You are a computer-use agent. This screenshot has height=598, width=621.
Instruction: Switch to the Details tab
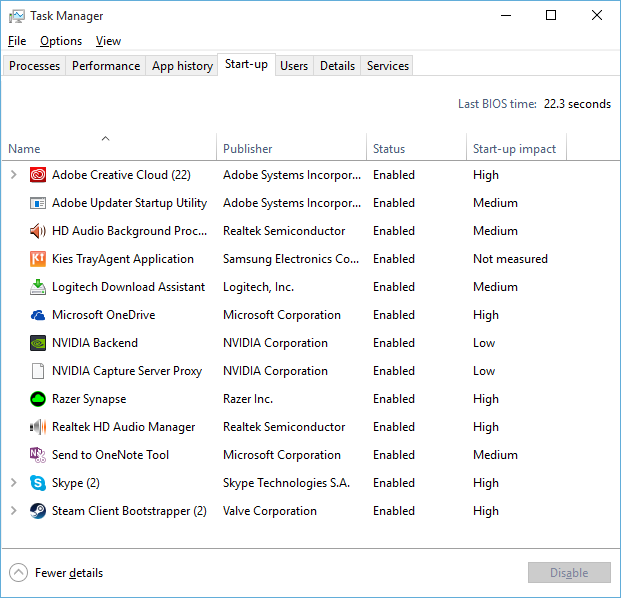point(337,66)
